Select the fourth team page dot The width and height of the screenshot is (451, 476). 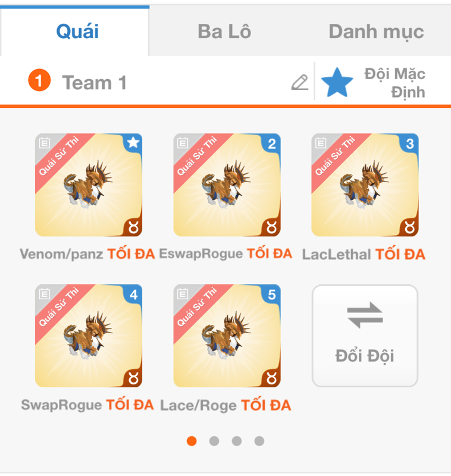click(x=259, y=441)
